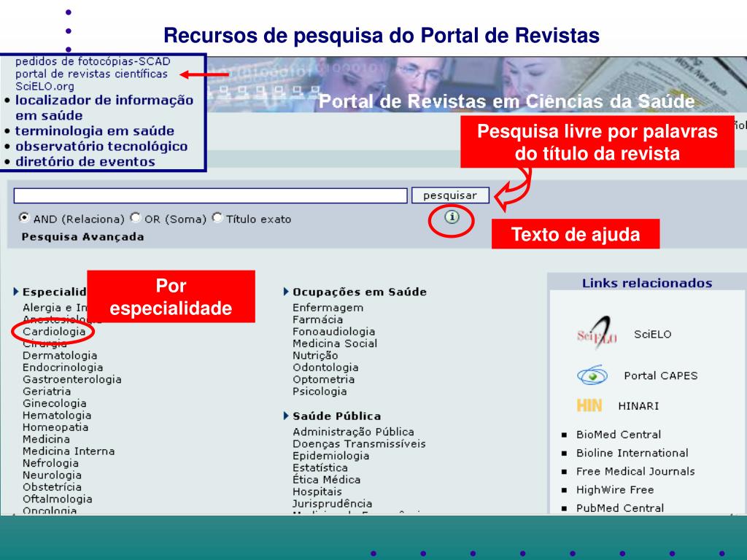Open the SciELO logo link
Viewport: 747px width, 560px height.
click(597, 333)
